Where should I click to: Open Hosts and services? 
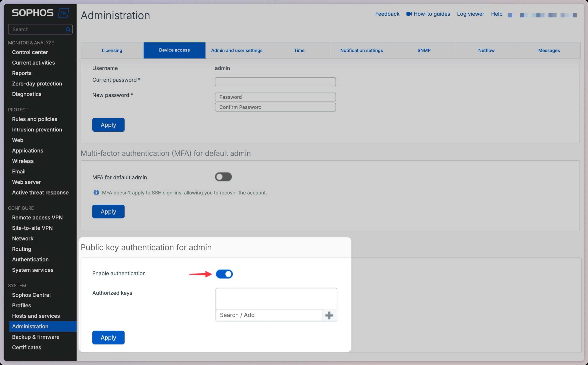click(36, 316)
